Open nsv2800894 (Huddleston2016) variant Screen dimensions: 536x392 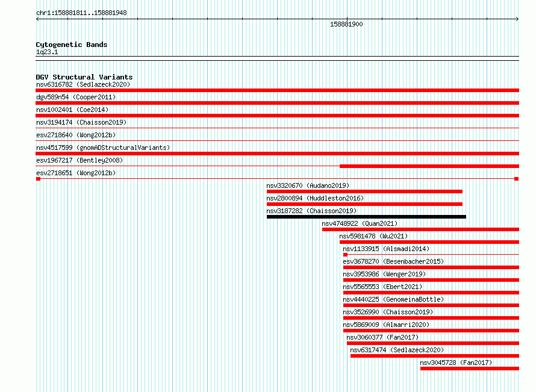[x=315, y=198]
